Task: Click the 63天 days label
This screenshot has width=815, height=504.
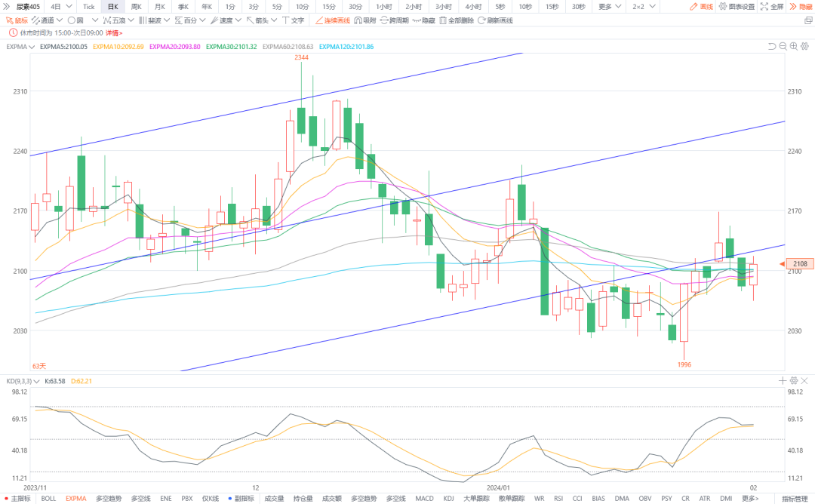Action: click(39, 366)
